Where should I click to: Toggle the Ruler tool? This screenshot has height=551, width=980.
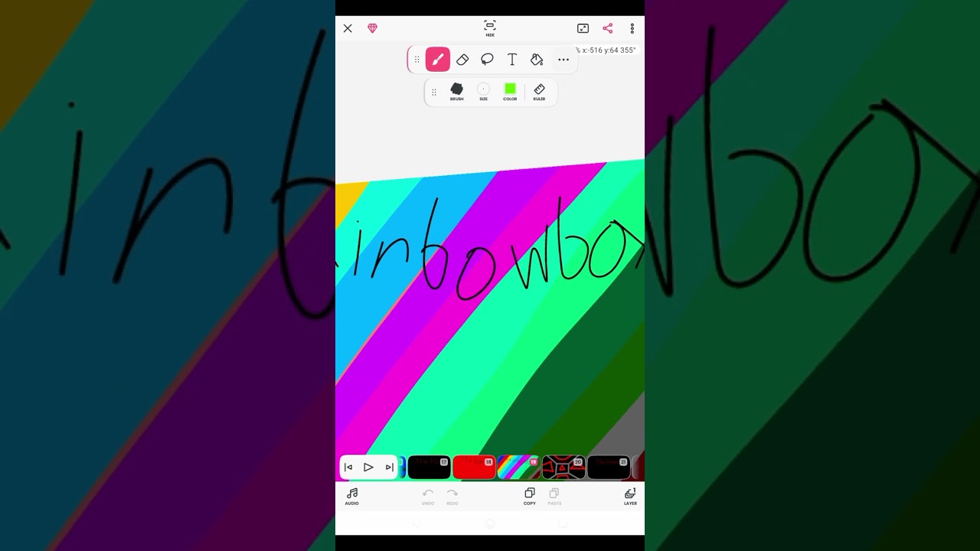540,92
